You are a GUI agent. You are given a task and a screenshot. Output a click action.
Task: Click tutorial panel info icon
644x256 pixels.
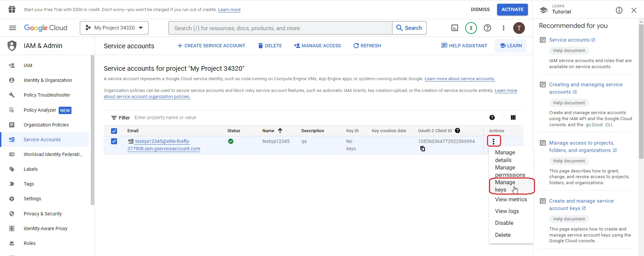point(619,10)
